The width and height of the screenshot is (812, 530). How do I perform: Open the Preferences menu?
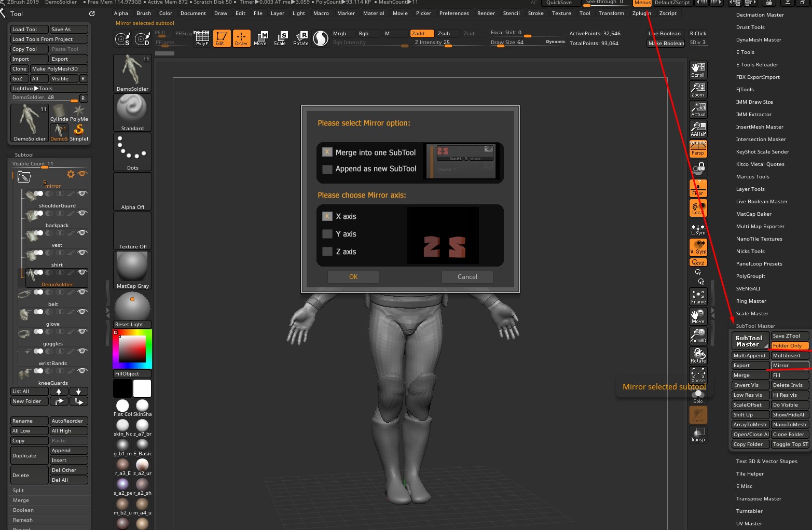tap(453, 13)
